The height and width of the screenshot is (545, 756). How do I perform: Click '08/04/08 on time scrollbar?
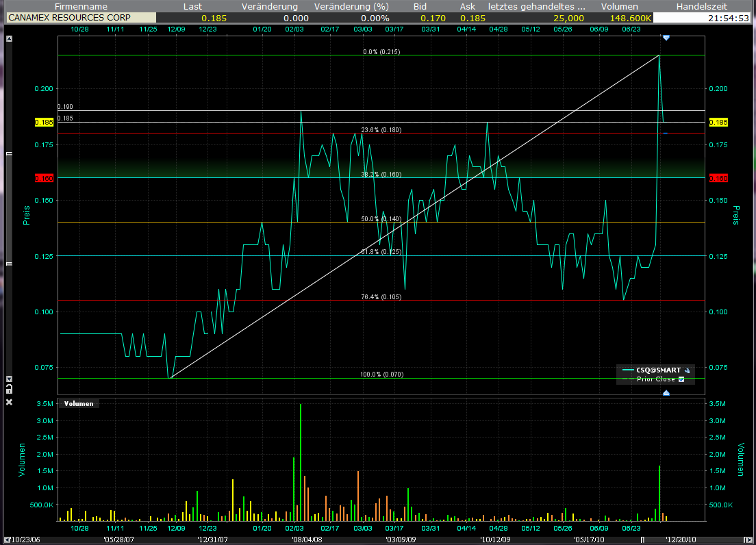(x=307, y=540)
